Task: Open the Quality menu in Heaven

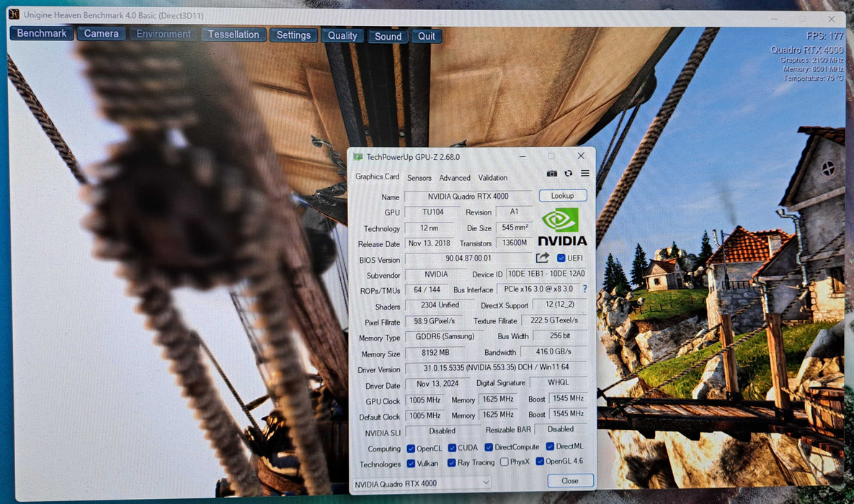Action: [x=342, y=36]
